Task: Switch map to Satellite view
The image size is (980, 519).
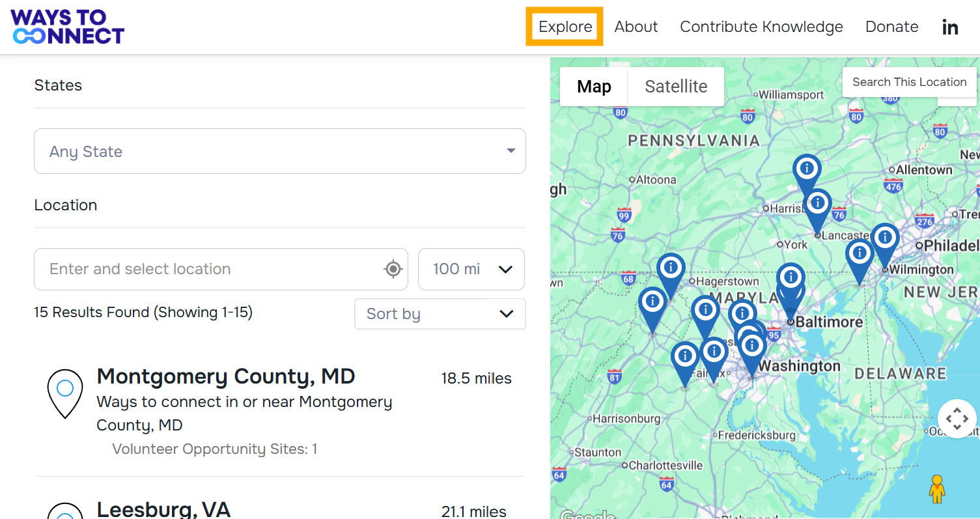Action: coord(676,87)
